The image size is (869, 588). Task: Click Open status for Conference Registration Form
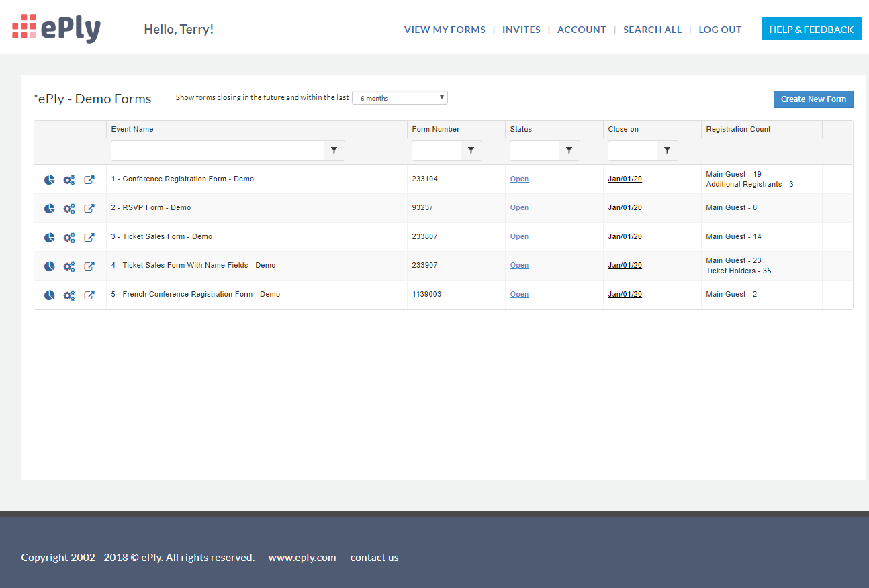pos(519,179)
